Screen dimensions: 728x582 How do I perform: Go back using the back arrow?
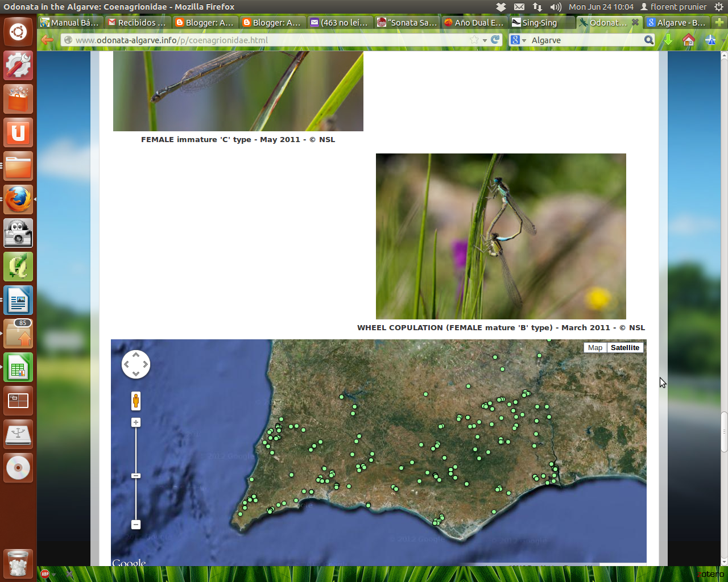[x=48, y=40]
